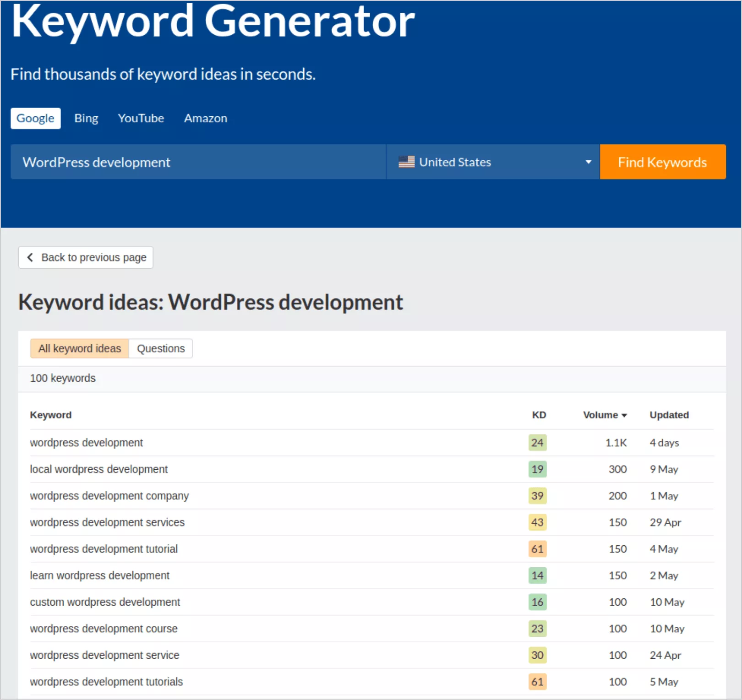Click the KD badge 39

pyautogui.click(x=537, y=496)
